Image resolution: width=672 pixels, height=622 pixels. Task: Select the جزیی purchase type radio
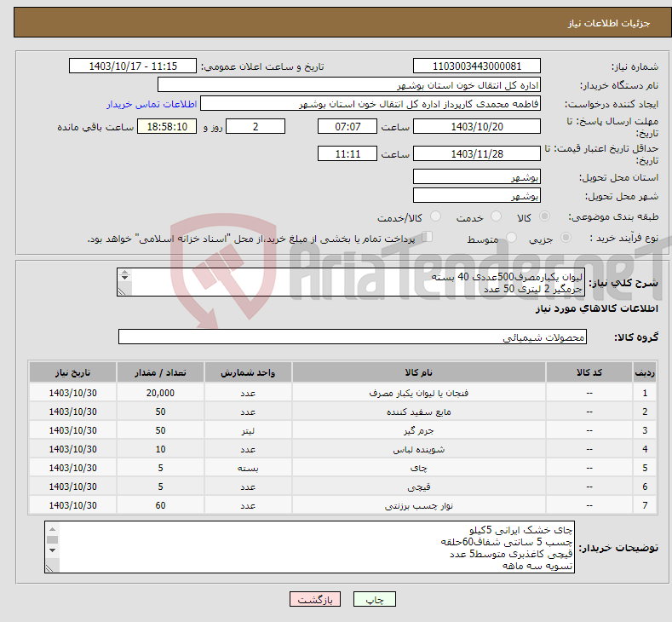pos(566,238)
